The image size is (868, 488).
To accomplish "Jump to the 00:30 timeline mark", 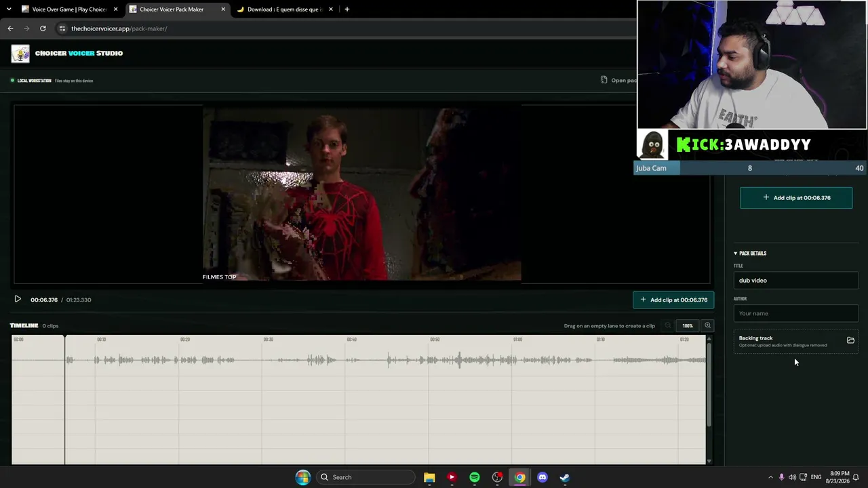I will click(269, 339).
